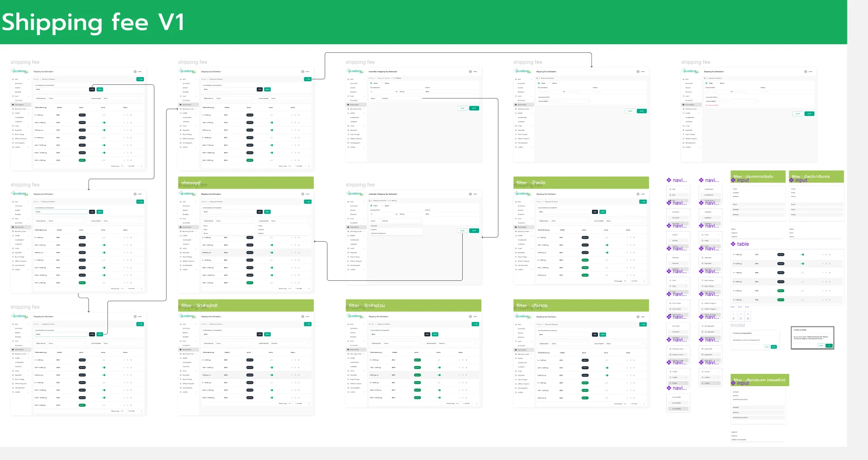This screenshot has height=460, width=868.
Task: Toggle second row switch in filter : น้ำหนัก frame
Action: click(607, 245)
